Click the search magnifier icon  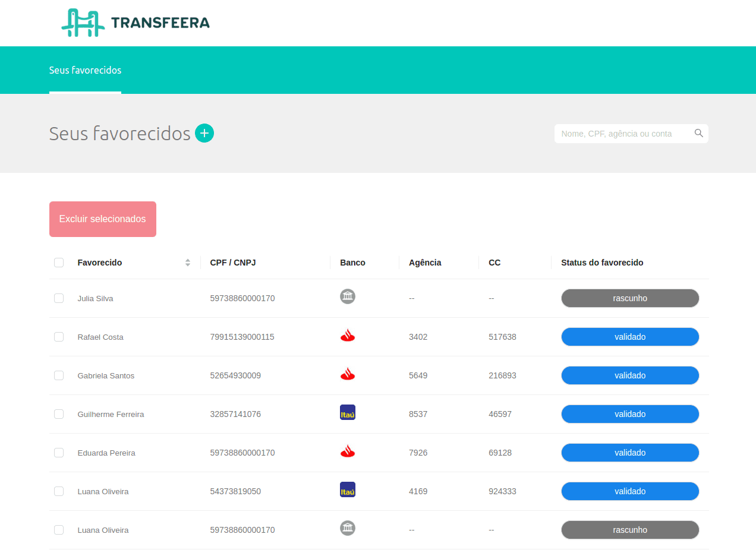(699, 134)
